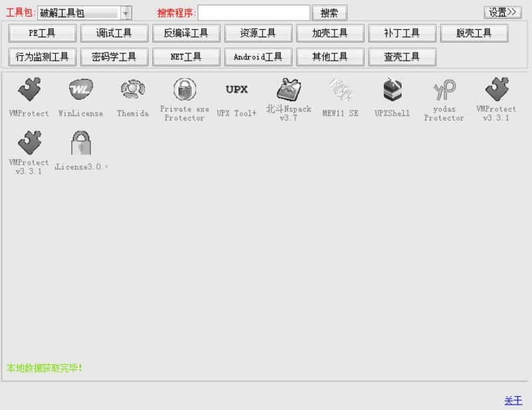532x410 pixels.
Task: Switch to the 加壳工具 category
Action: [330, 33]
